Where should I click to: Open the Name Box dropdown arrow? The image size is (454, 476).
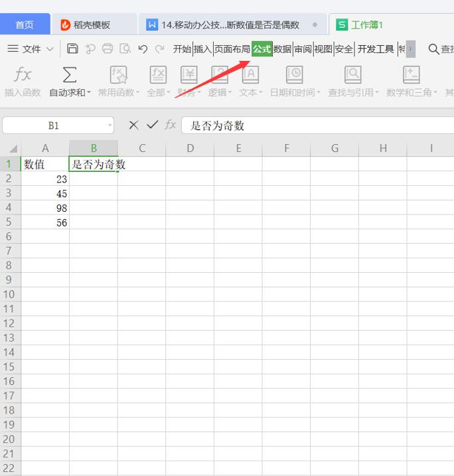tap(110, 125)
